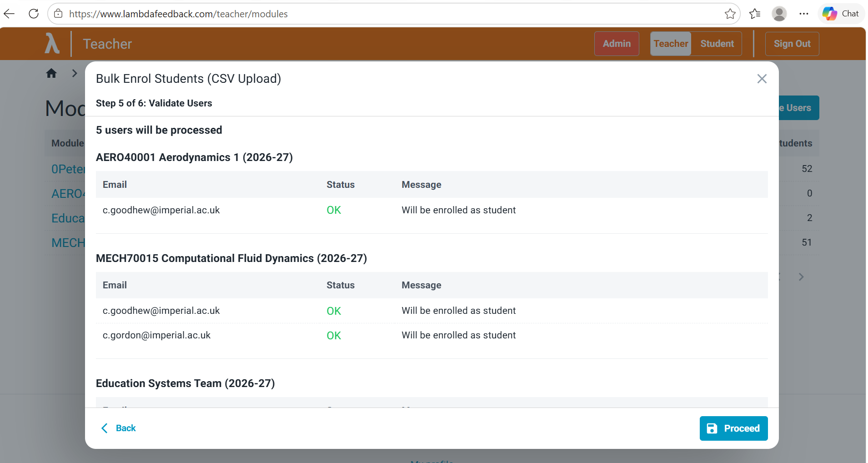View site information lock icon
The height and width of the screenshot is (463, 868).
58,14
